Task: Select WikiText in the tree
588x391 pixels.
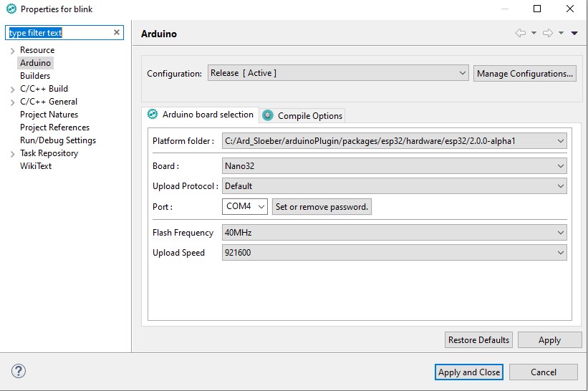Action: 36,166
